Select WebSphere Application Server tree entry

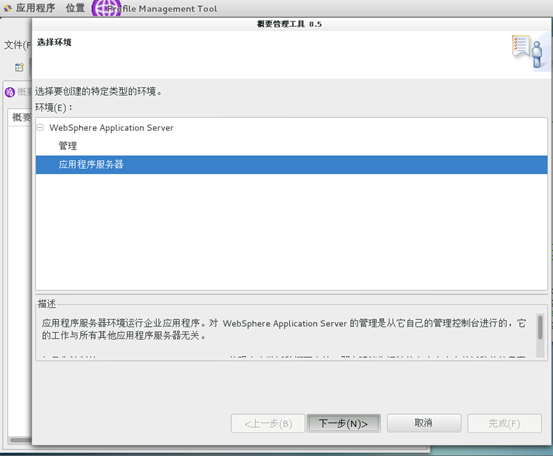[x=111, y=128]
